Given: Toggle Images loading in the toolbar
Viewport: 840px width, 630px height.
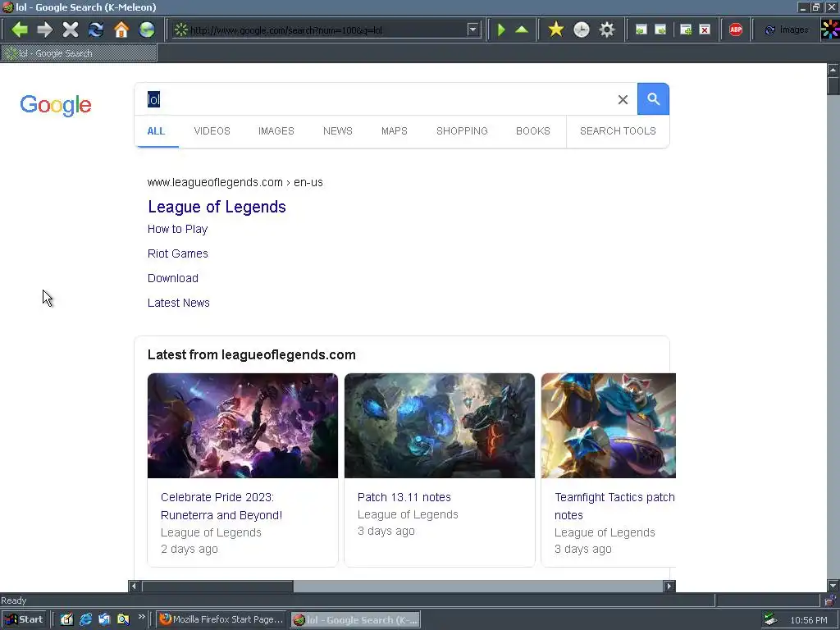Looking at the screenshot, I should coord(787,30).
